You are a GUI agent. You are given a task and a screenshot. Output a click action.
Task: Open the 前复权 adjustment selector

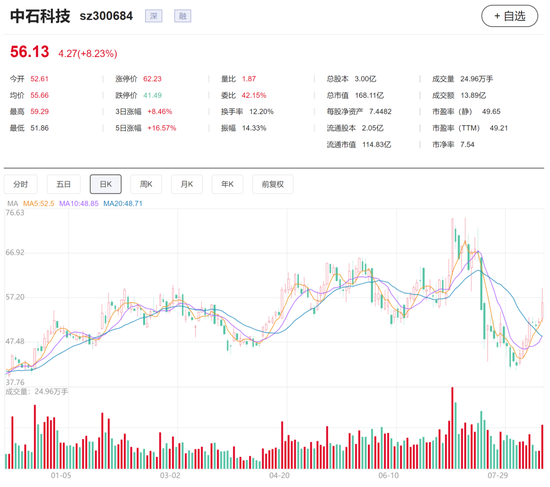pos(273,184)
